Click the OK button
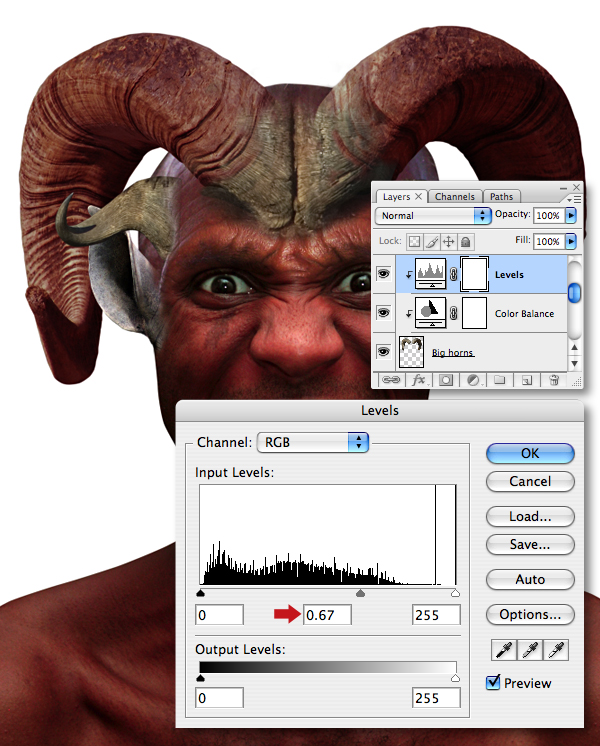The width and height of the screenshot is (600, 746). (530, 453)
